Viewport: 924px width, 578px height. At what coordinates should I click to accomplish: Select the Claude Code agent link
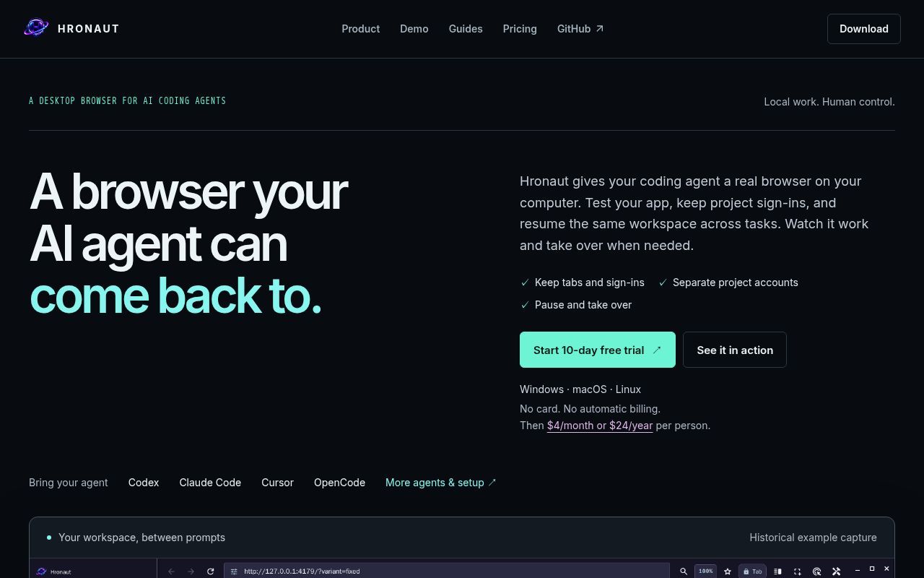click(210, 483)
